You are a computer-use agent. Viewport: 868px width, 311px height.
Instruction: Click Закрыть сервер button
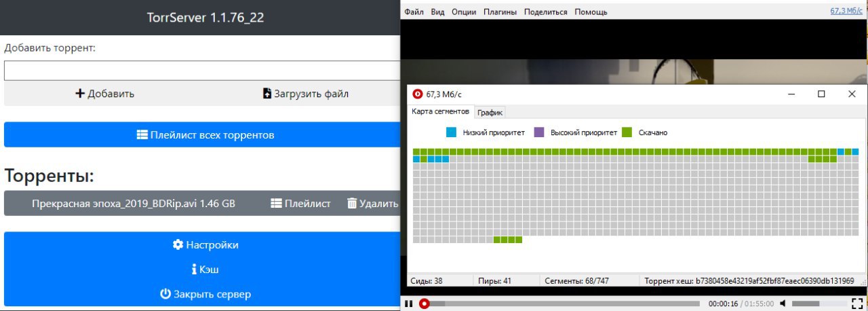[x=202, y=294]
